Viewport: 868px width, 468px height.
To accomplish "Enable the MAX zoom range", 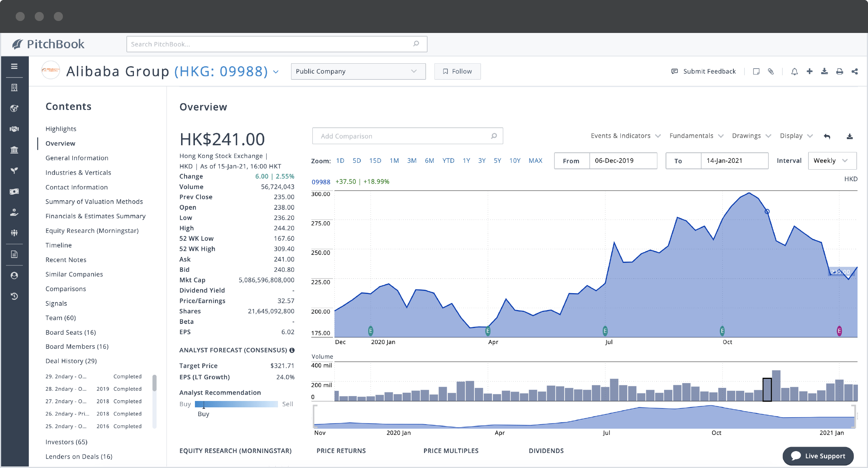I will [x=535, y=160].
